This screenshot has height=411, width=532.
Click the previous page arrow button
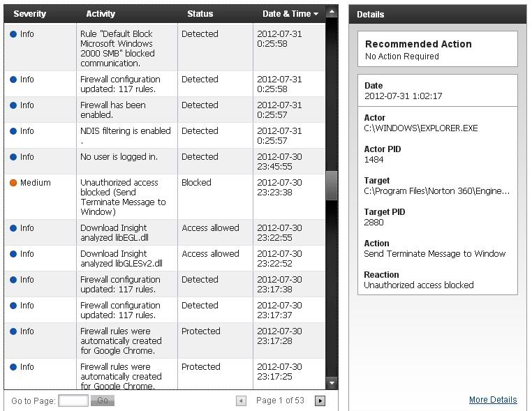click(x=241, y=401)
